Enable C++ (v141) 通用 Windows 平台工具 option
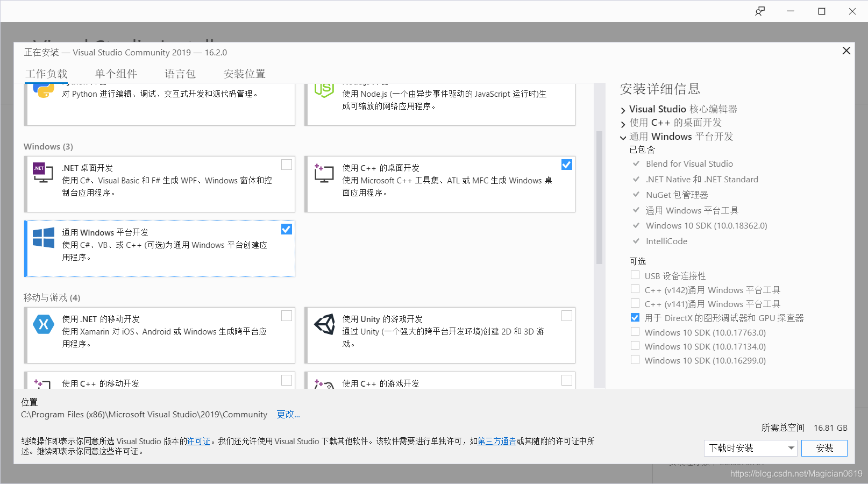The width and height of the screenshot is (868, 484). coord(635,303)
